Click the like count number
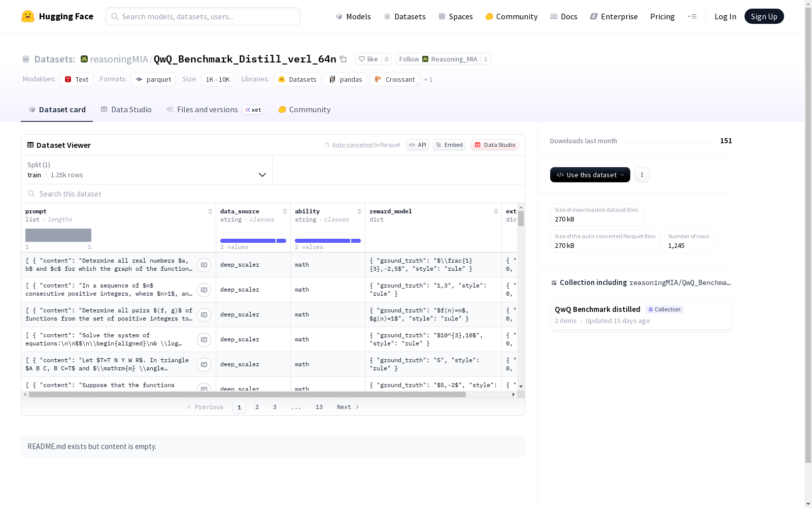 pos(387,59)
